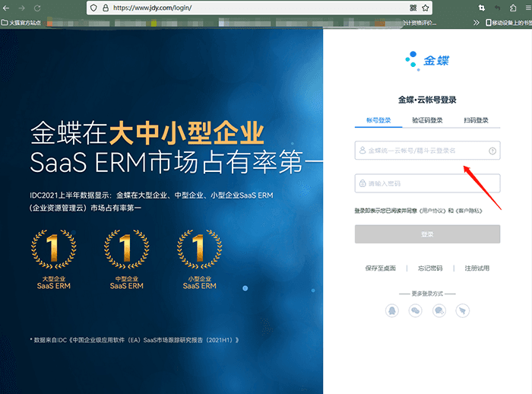Open tracking protection shield icon
Screen dimensions: 532x394
pyautogui.click(x=94, y=8)
